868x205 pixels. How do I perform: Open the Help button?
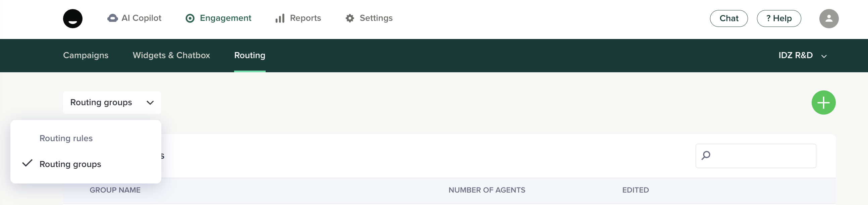(779, 18)
